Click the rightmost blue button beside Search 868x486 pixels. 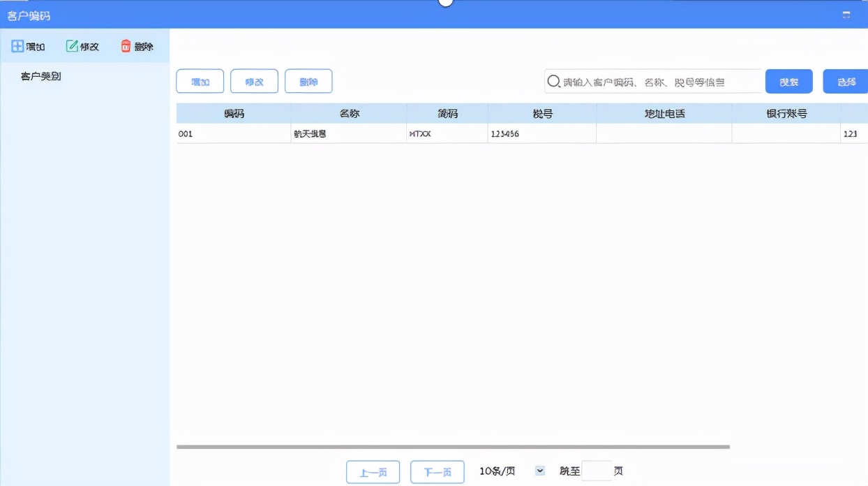point(844,81)
